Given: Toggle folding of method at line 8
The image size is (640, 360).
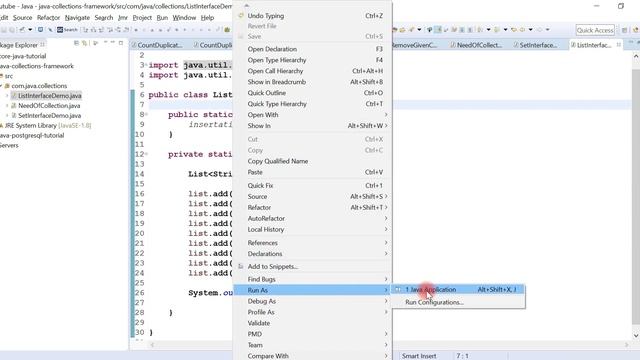Looking at the screenshot, I should tap(147, 114).
